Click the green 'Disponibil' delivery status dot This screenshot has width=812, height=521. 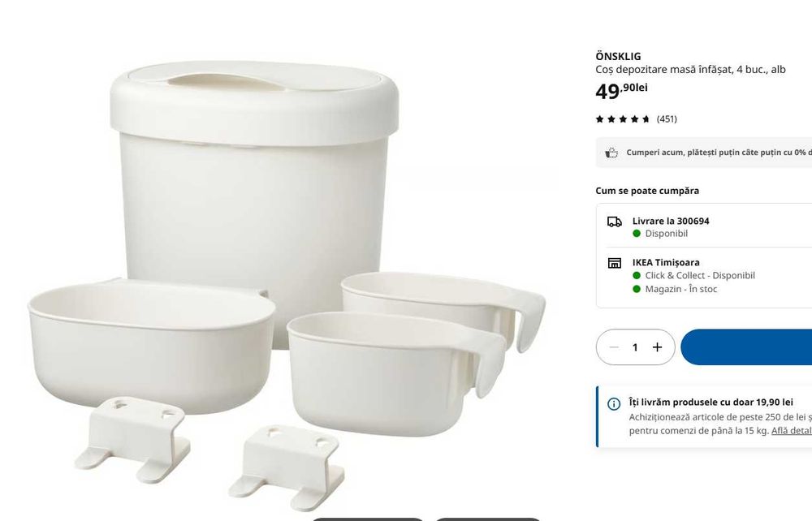pos(637,234)
